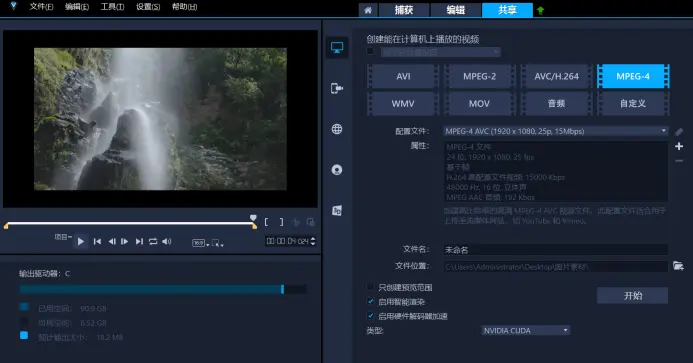Choose the WMV format button
The image size is (693, 363).
(x=403, y=103)
